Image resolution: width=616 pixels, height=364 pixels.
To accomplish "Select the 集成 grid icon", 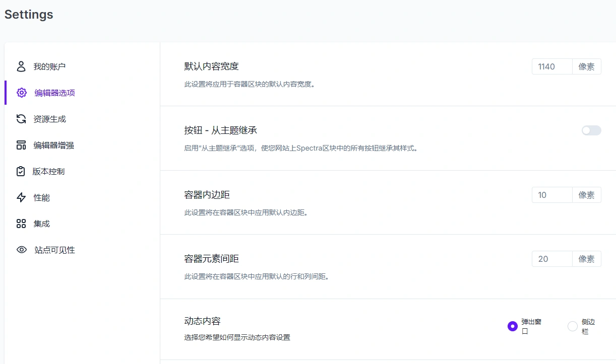I will coord(21,224).
